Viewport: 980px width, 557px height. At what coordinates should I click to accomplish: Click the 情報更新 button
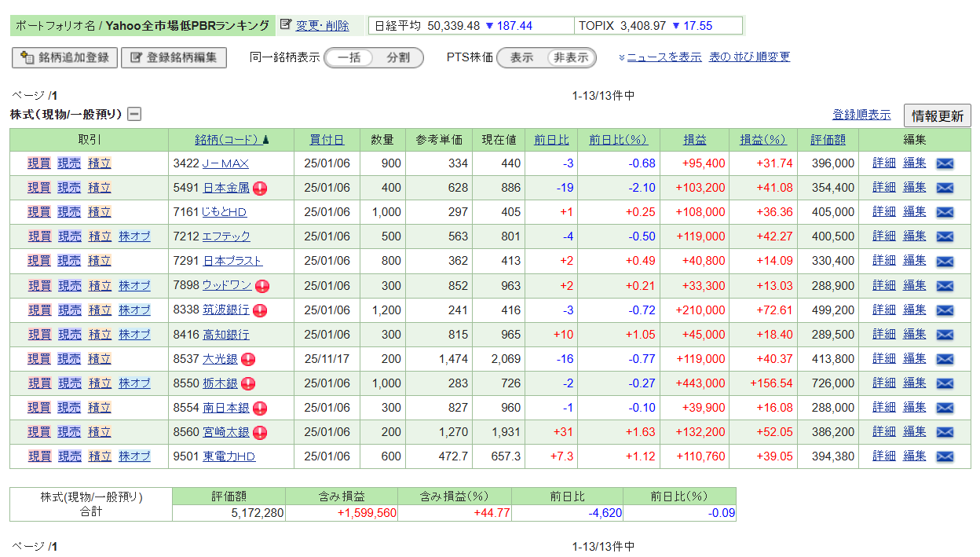pyautogui.click(x=937, y=116)
